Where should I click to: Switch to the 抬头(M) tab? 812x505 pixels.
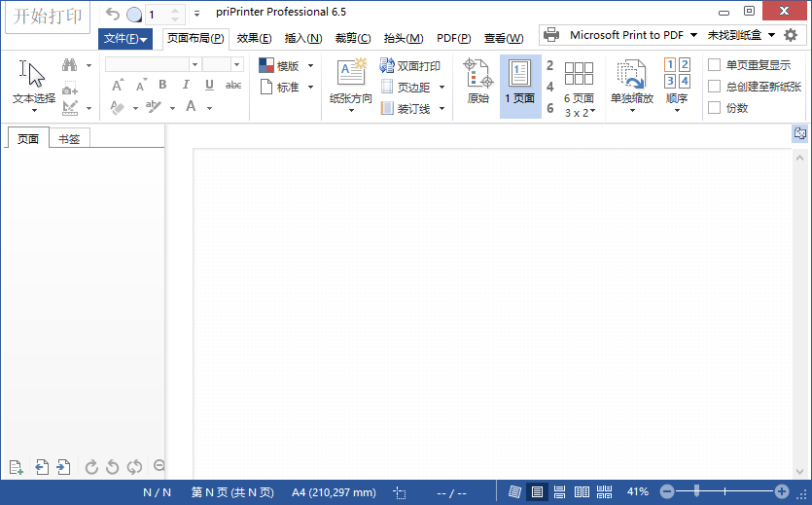(403, 38)
